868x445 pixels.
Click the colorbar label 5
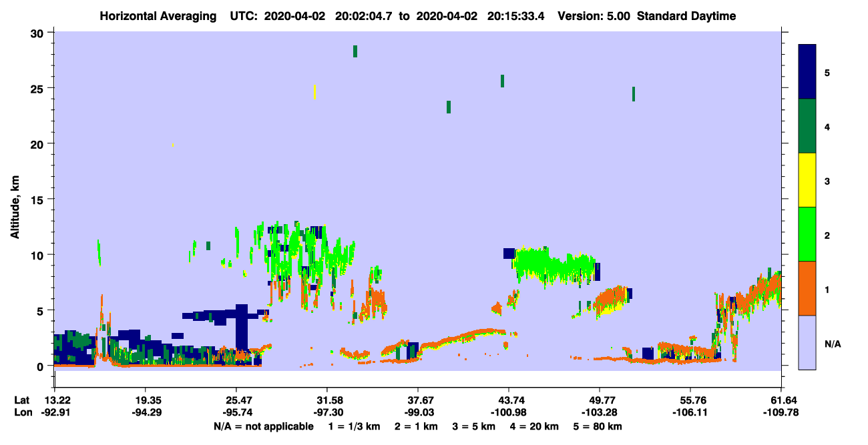click(827, 72)
